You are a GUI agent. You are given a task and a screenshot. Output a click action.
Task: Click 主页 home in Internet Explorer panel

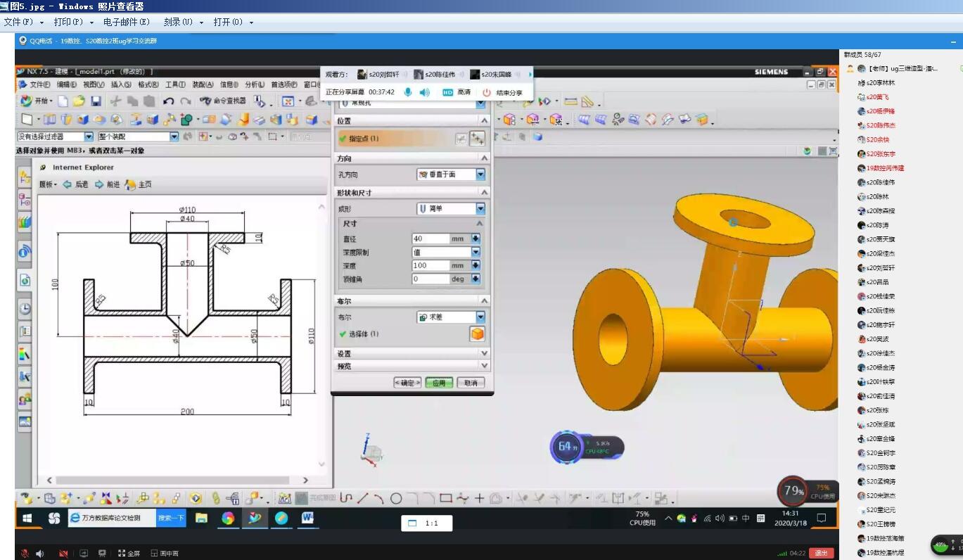click(x=138, y=184)
